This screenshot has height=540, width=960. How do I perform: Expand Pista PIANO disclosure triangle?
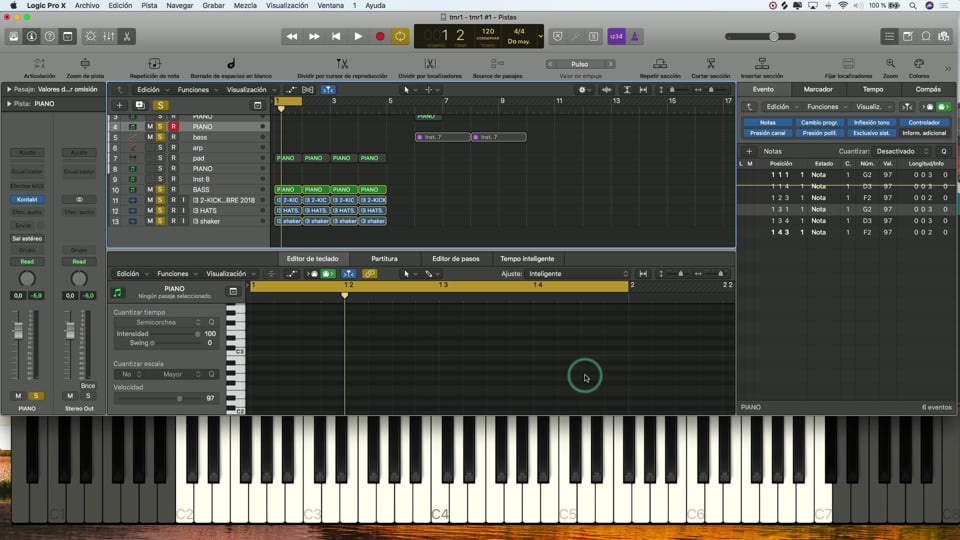tap(9, 104)
